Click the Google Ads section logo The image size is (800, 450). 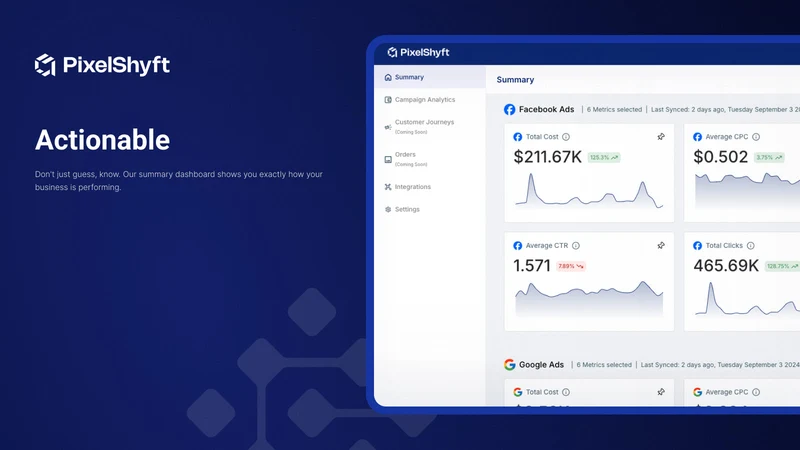pos(509,364)
